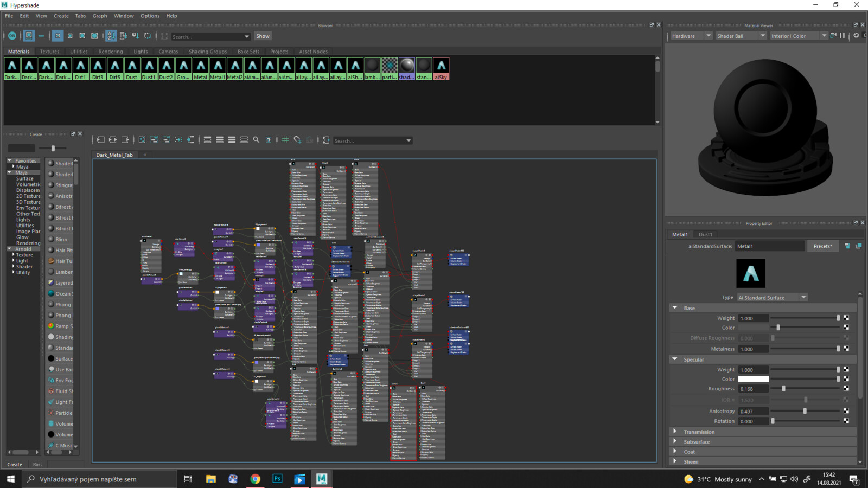Collapse the Base section
The width and height of the screenshot is (868, 488).
tap(675, 308)
